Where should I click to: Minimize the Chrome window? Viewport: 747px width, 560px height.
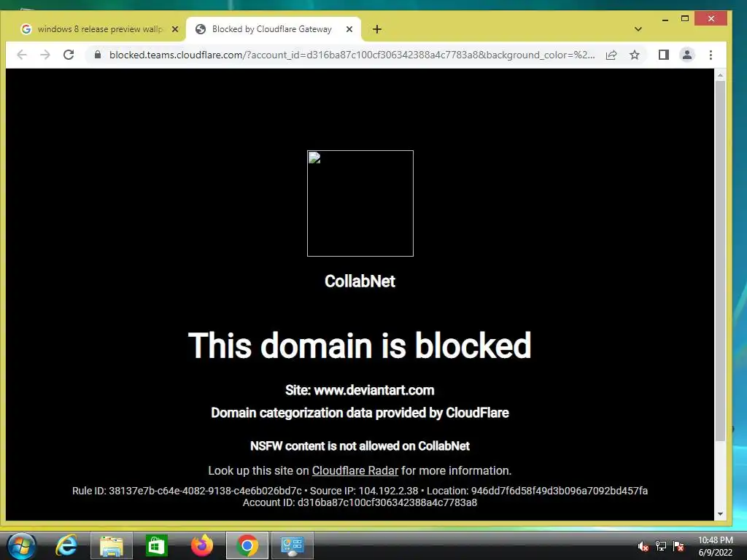(x=665, y=19)
